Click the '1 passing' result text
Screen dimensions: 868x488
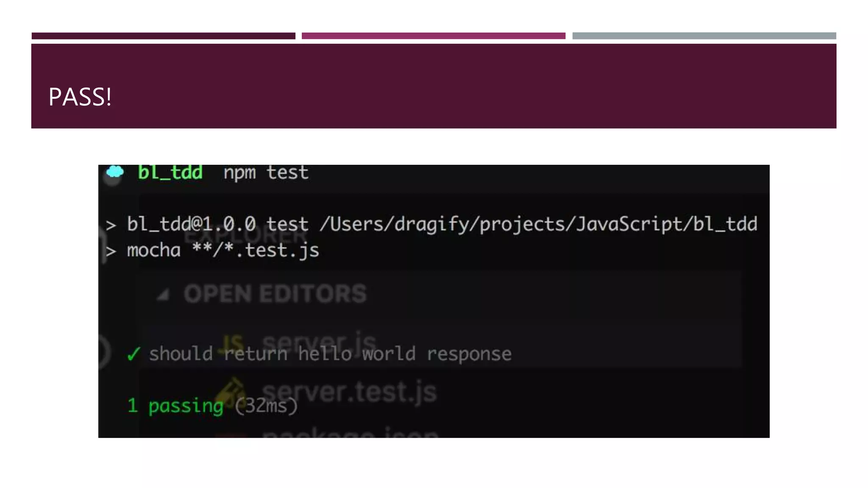(x=175, y=406)
